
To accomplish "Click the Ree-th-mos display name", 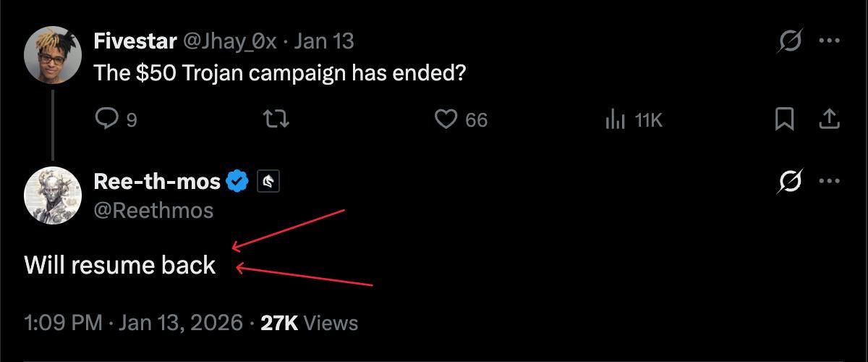I will tap(157, 181).
